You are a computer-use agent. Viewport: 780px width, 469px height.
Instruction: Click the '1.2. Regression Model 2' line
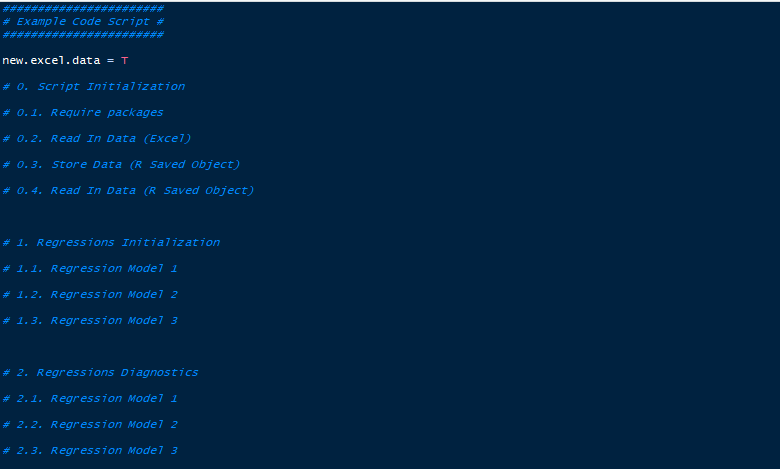coord(90,294)
